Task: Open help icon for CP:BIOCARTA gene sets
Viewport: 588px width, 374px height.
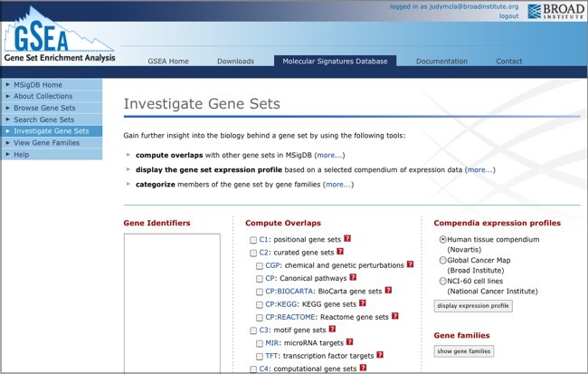Action: (x=388, y=291)
